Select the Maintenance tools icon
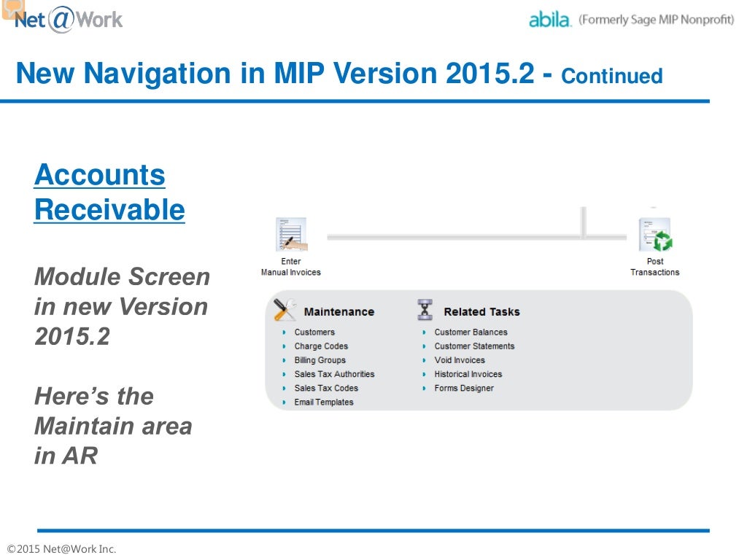 click(x=285, y=310)
